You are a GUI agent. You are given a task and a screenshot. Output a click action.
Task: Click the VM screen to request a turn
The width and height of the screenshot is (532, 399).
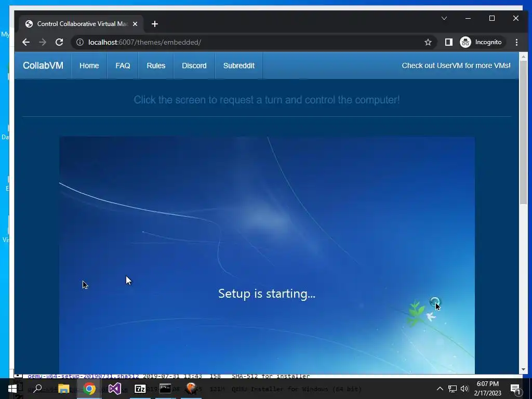click(267, 255)
